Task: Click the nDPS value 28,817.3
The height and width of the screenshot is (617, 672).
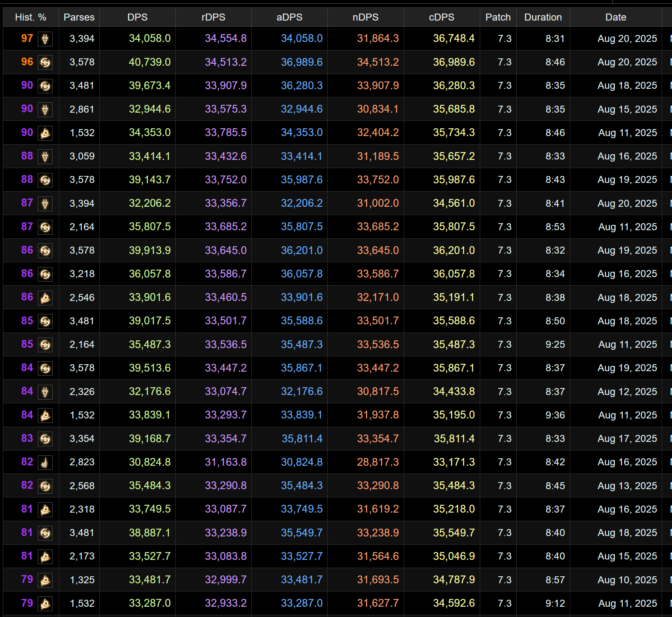Action: pos(378,462)
